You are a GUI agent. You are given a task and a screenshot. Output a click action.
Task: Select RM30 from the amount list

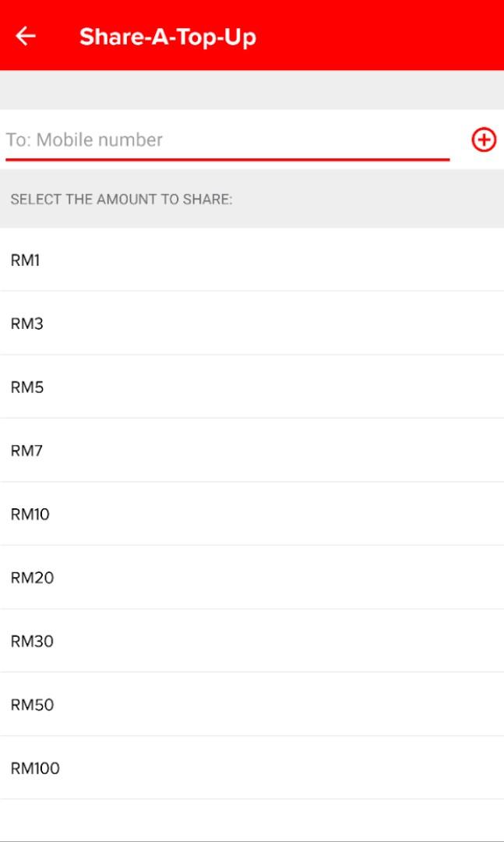pyautogui.click(x=32, y=642)
